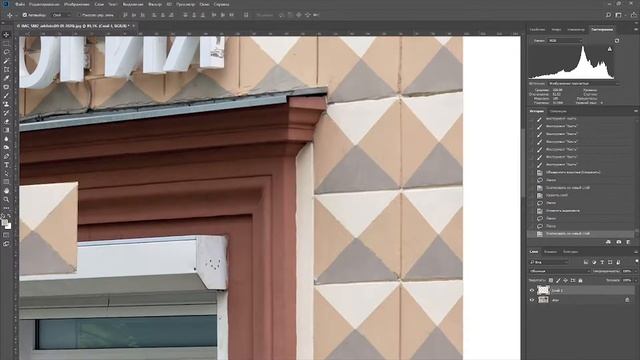Open the workspace switcher icon

(x=619, y=15)
